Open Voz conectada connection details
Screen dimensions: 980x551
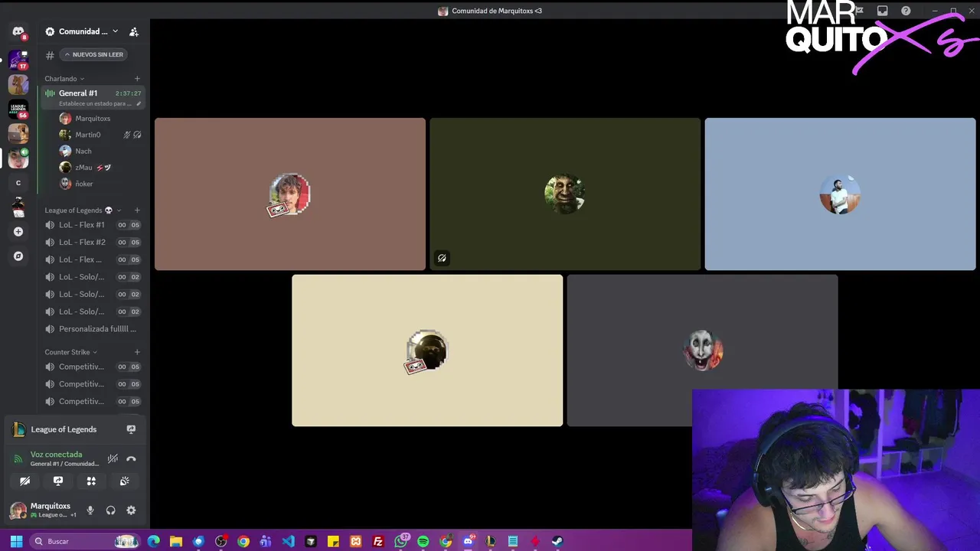[x=56, y=455]
